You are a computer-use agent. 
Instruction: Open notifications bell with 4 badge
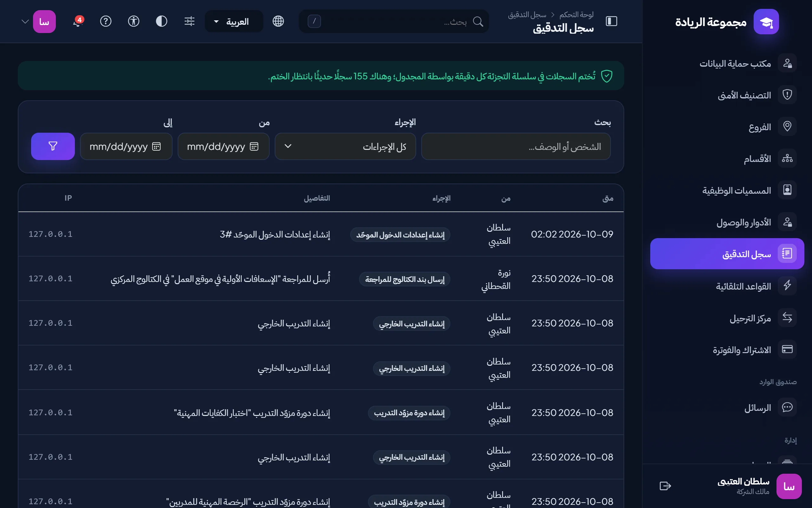point(78,21)
